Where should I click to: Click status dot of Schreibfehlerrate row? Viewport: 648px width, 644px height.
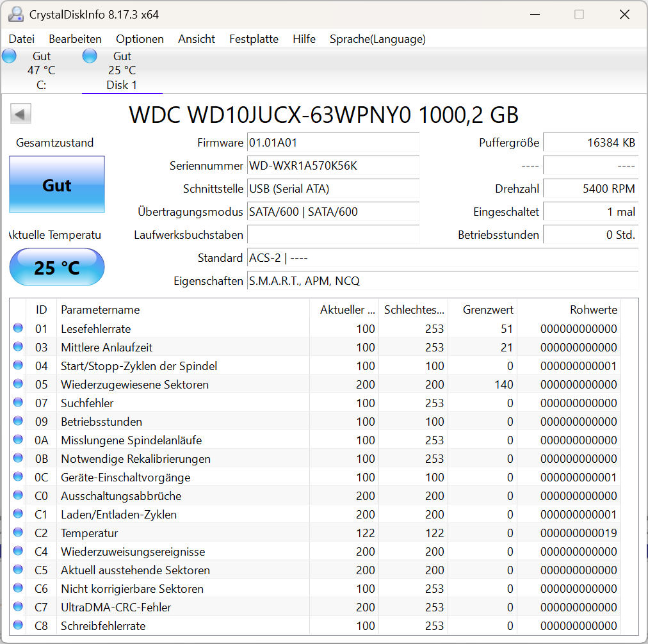(x=18, y=625)
